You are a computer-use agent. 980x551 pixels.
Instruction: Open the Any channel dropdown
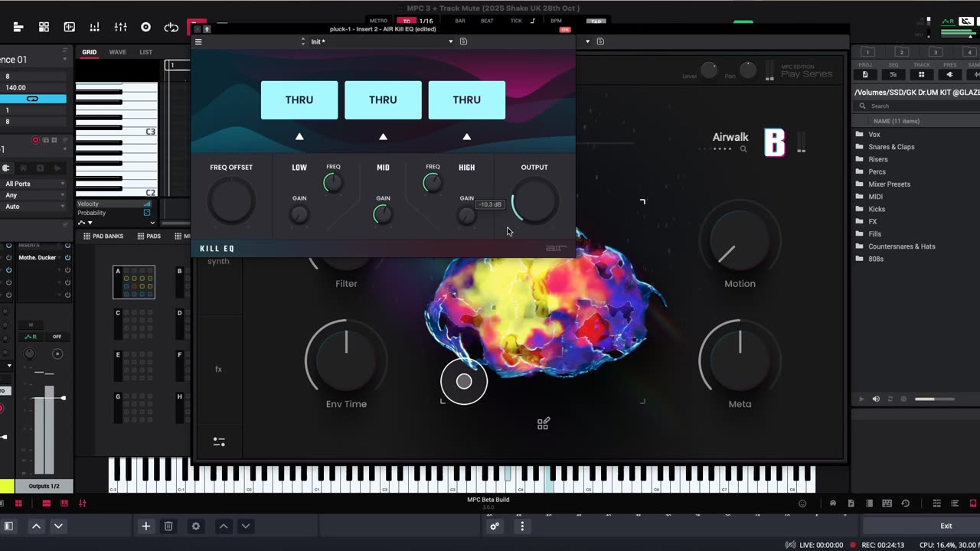coord(34,195)
